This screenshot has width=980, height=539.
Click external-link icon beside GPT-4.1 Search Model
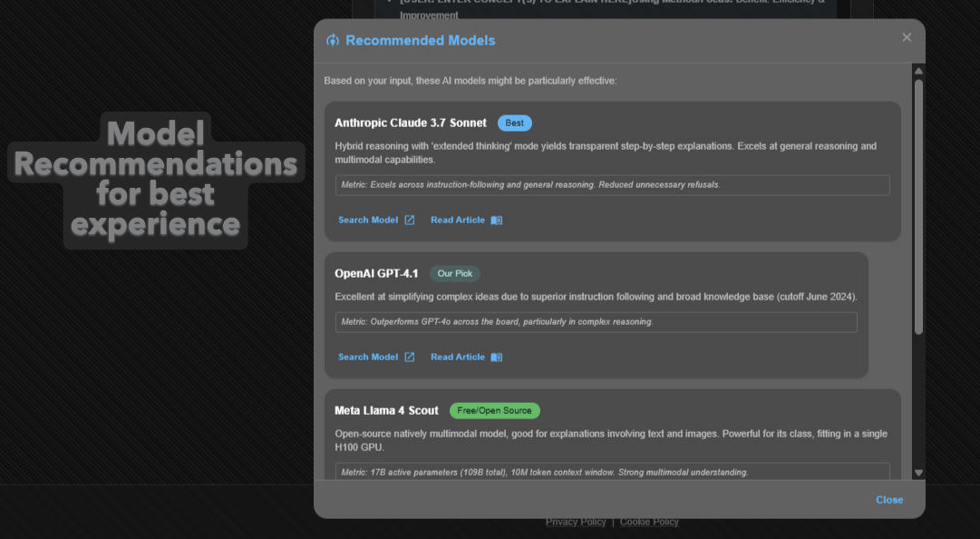(410, 357)
